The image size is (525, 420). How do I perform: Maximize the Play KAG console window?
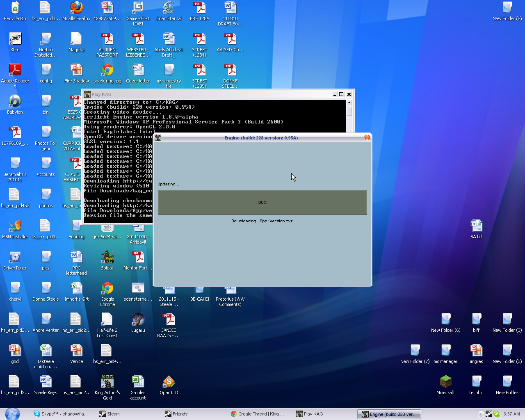coord(341,94)
